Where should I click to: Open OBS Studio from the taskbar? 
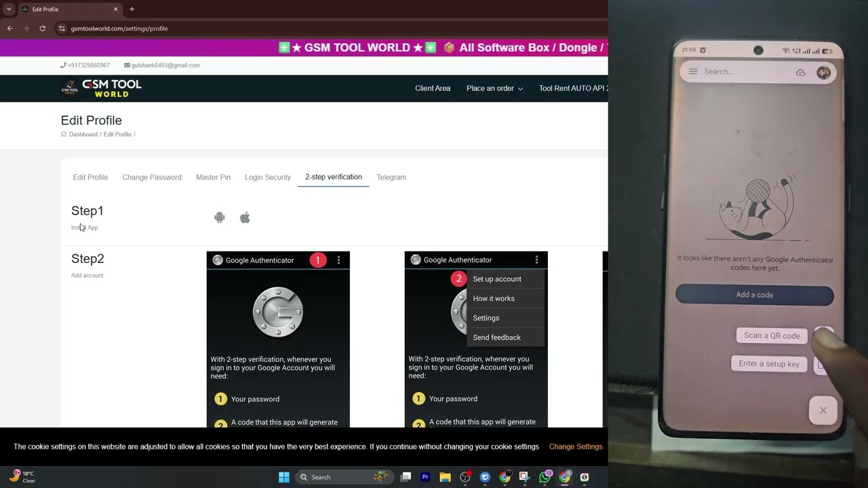[465, 477]
